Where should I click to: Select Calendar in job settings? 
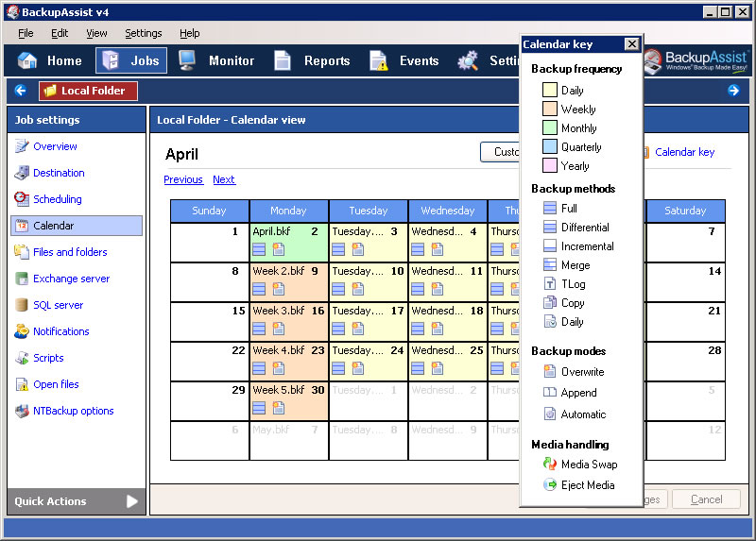(77, 226)
